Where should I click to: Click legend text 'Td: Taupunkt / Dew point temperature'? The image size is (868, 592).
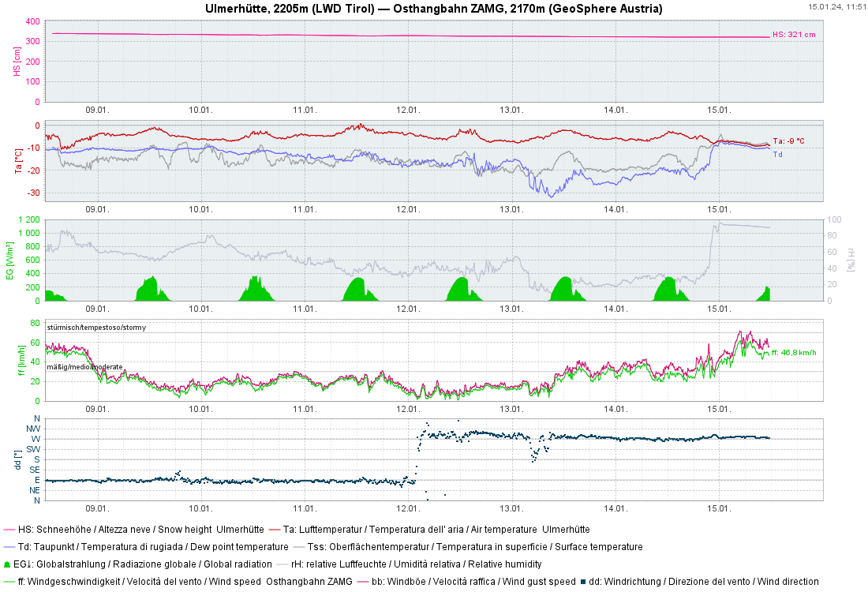pos(153,547)
